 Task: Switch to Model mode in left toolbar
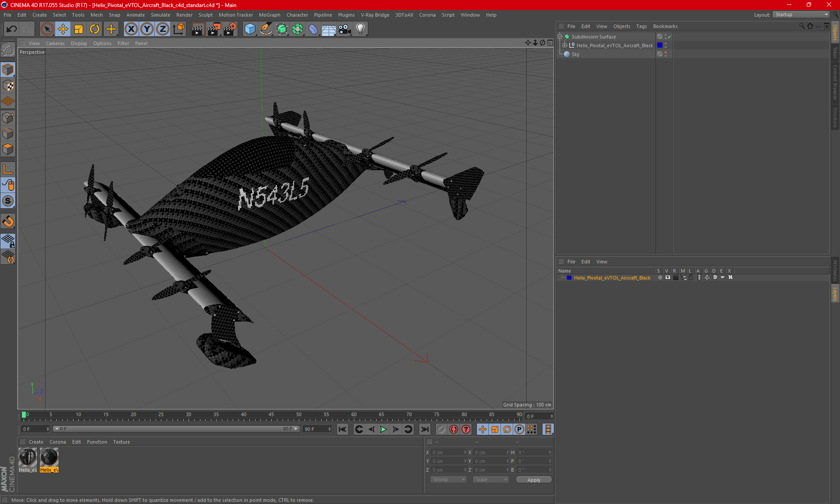[8, 70]
